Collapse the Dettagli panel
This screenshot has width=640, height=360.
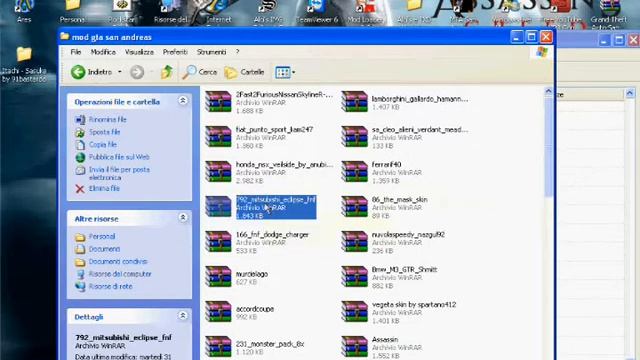coord(183,316)
